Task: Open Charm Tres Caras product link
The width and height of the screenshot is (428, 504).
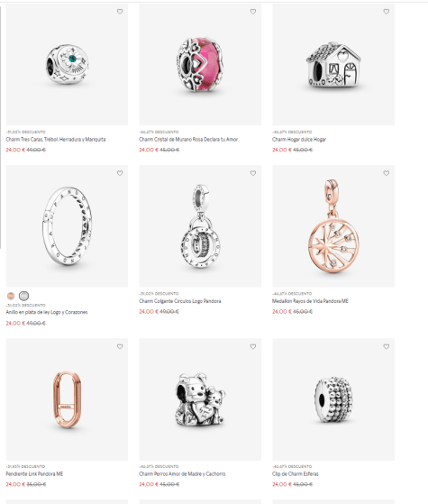Action: 56,140
